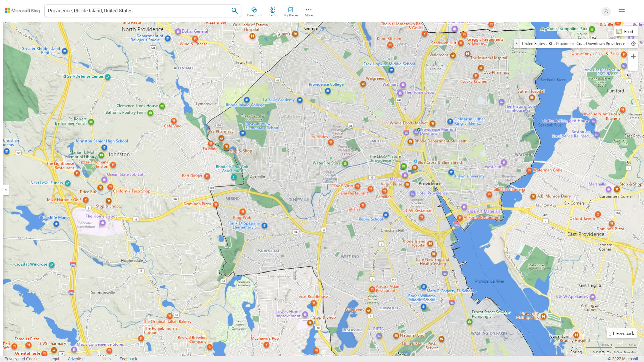Zoom out on the map
This screenshot has height=362, width=644.
(x=633, y=66)
